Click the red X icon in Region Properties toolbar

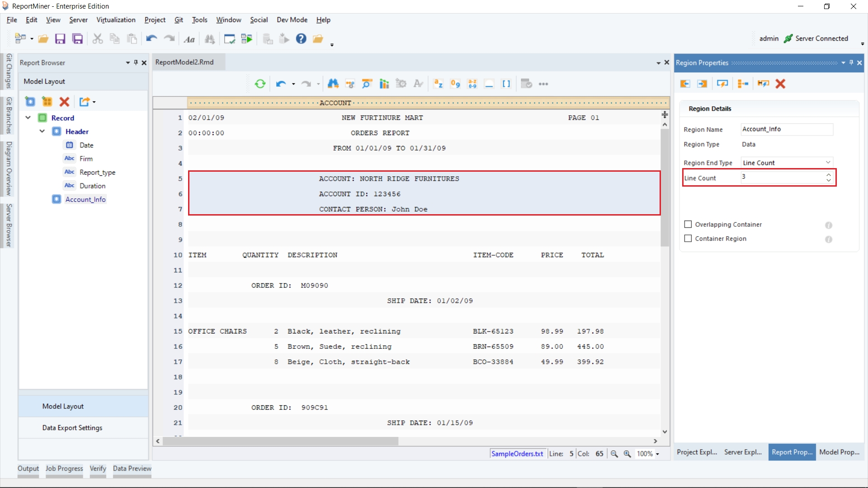[x=780, y=84]
